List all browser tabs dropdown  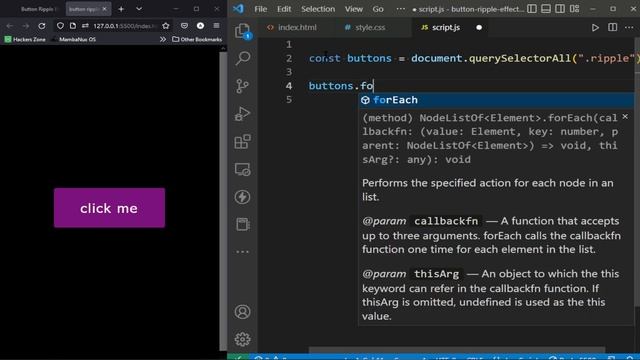pyautogui.click(x=139, y=9)
